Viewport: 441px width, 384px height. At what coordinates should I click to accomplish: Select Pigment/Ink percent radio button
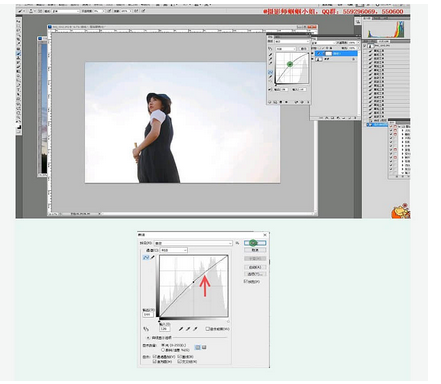coord(163,350)
